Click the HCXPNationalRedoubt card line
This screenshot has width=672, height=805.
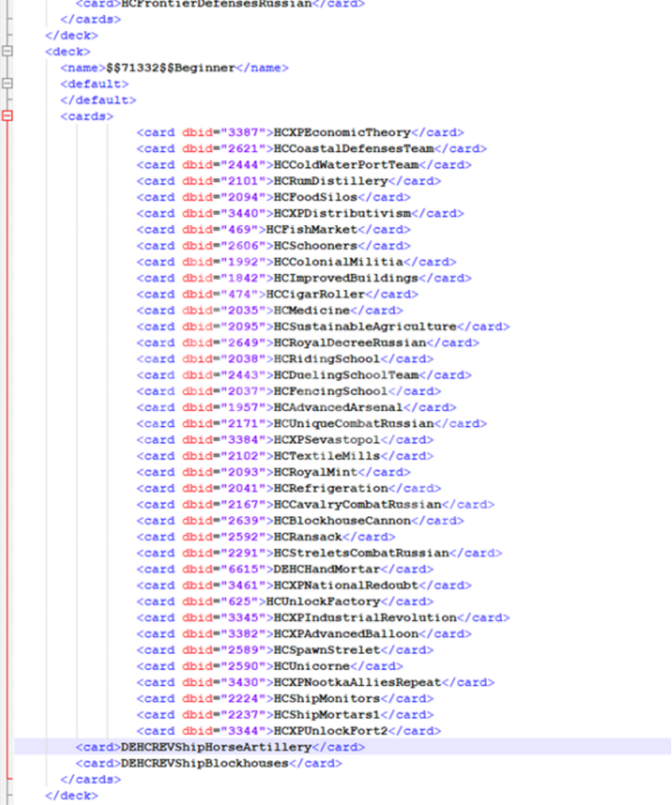(304, 585)
